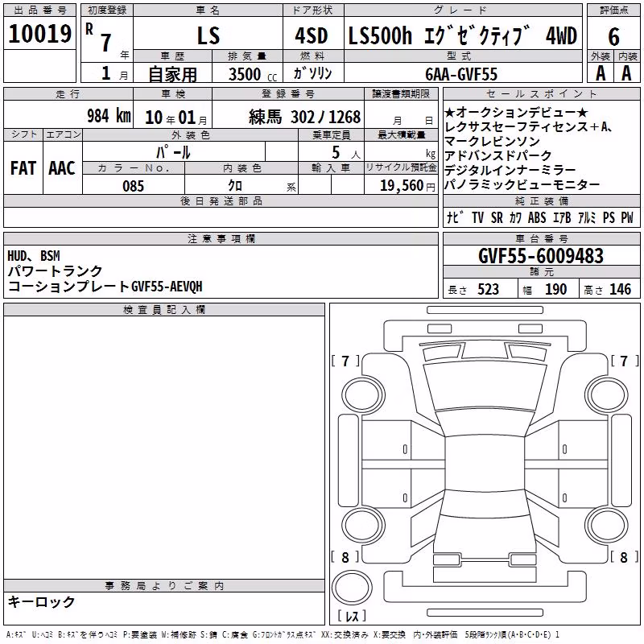Viewport: 644px width, 644px height.
Task: Click shift type FAT
Action: pyautogui.click(x=23, y=168)
